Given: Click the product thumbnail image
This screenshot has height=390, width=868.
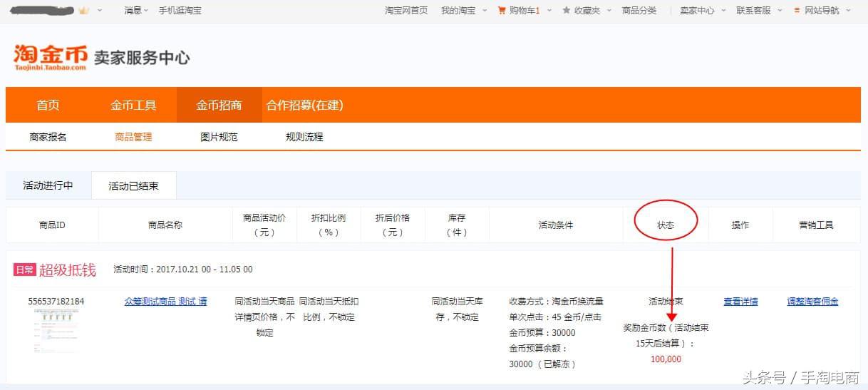Looking at the screenshot, I should click(x=56, y=331).
